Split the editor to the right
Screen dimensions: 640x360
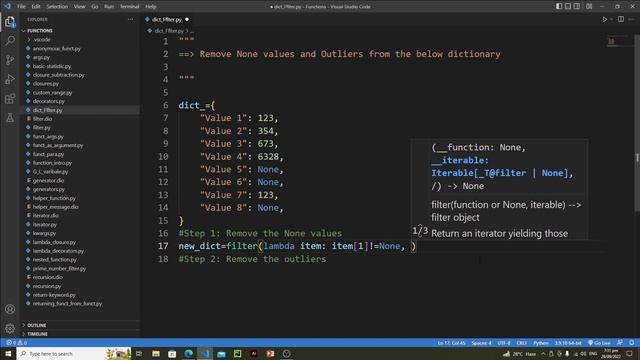621,19
